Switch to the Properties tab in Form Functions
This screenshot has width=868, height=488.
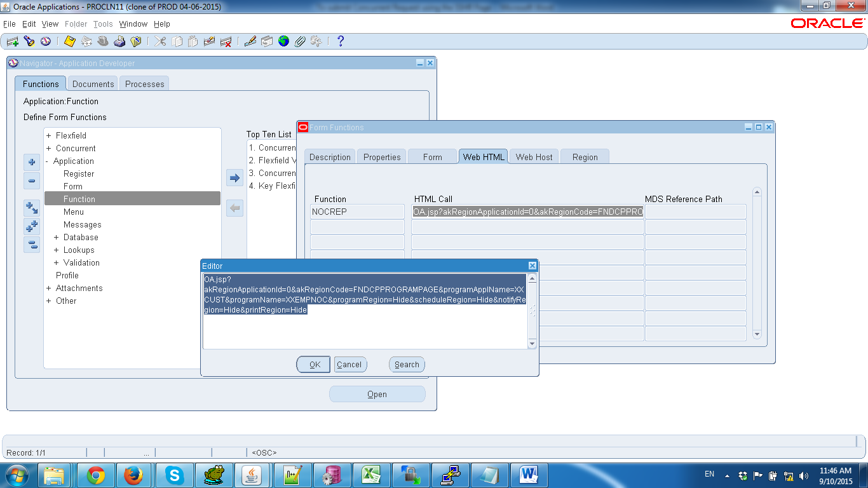[x=382, y=157]
